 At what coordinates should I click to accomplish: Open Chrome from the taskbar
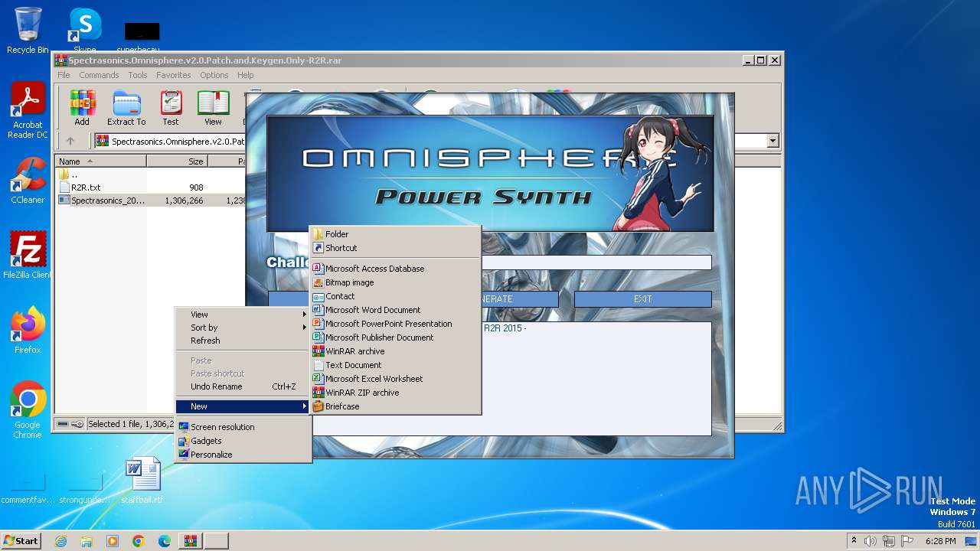pyautogui.click(x=139, y=541)
